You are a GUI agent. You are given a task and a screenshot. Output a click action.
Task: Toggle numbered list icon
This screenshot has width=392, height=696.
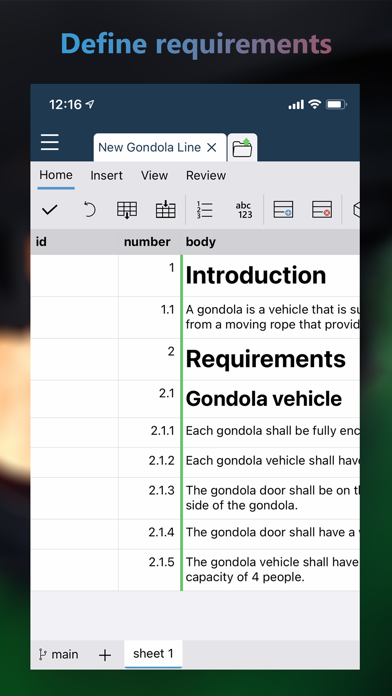click(x=205, y=210)
